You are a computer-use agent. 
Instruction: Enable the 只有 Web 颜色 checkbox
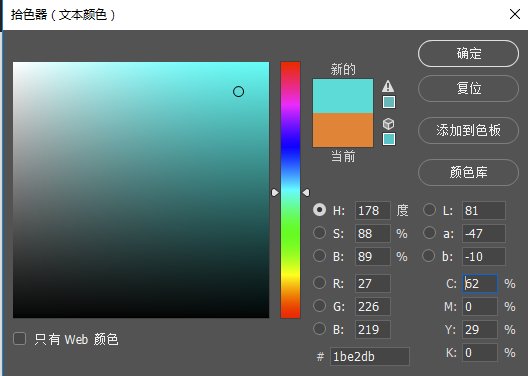(20, 339)
